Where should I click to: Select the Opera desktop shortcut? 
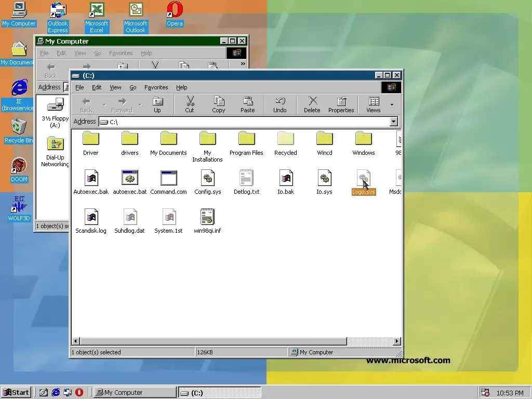click(x=175, y=14)
